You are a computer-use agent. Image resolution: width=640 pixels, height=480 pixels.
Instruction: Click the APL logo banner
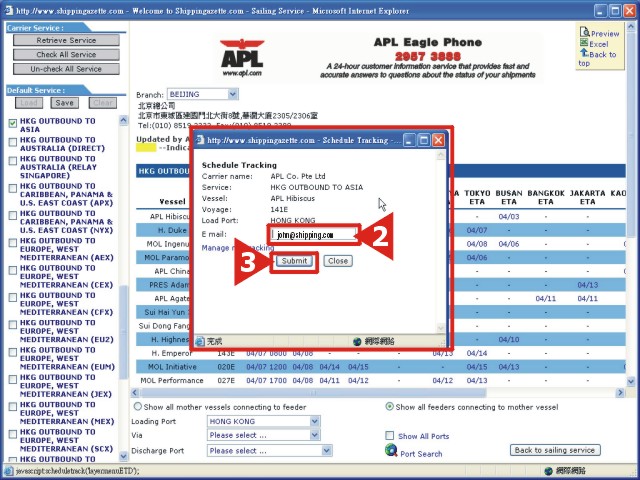tap(242, 58)
